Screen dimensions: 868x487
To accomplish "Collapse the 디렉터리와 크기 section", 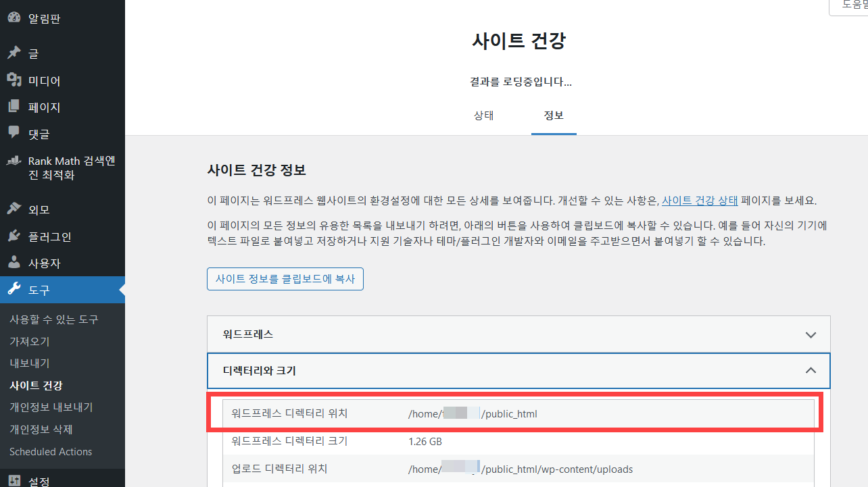I will (811, 370).
